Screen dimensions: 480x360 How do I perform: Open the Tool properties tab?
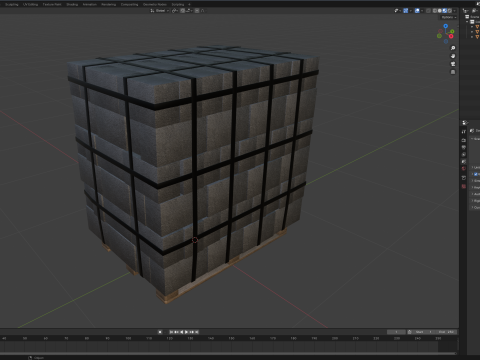(x=464, y=132)
